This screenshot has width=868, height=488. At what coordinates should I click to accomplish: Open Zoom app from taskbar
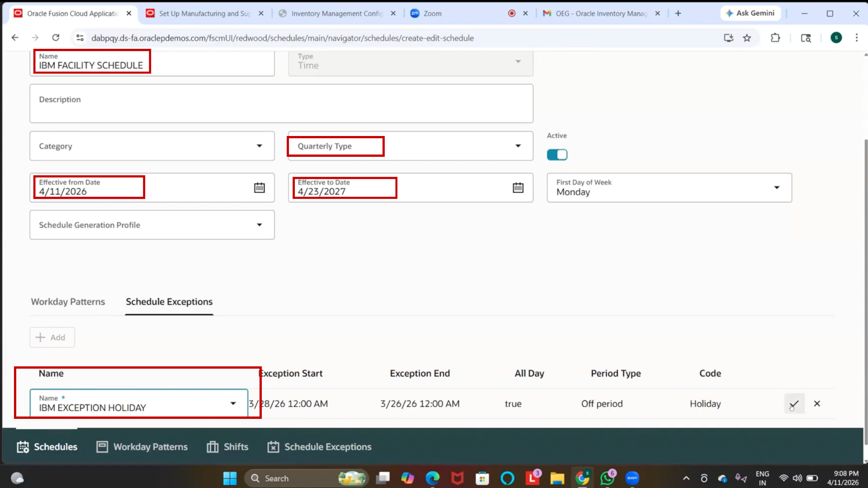(x=632, y=478)
